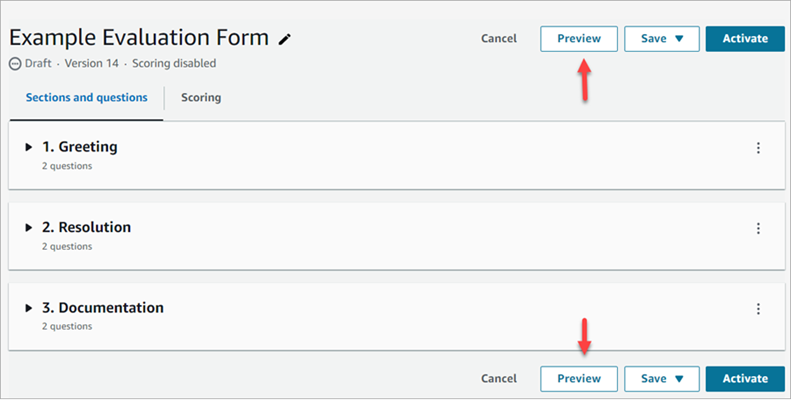Open the Greeting section options menu
This screenshot has height=400, width=791.
pyautogui.click(x=758, y=148)
